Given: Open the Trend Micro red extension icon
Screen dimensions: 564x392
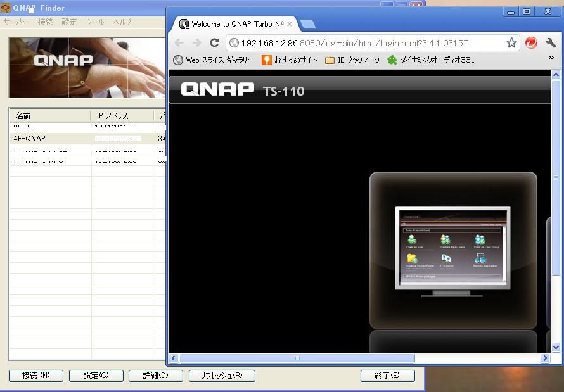Looking at the screenshot, I should [x=531, y=43].
